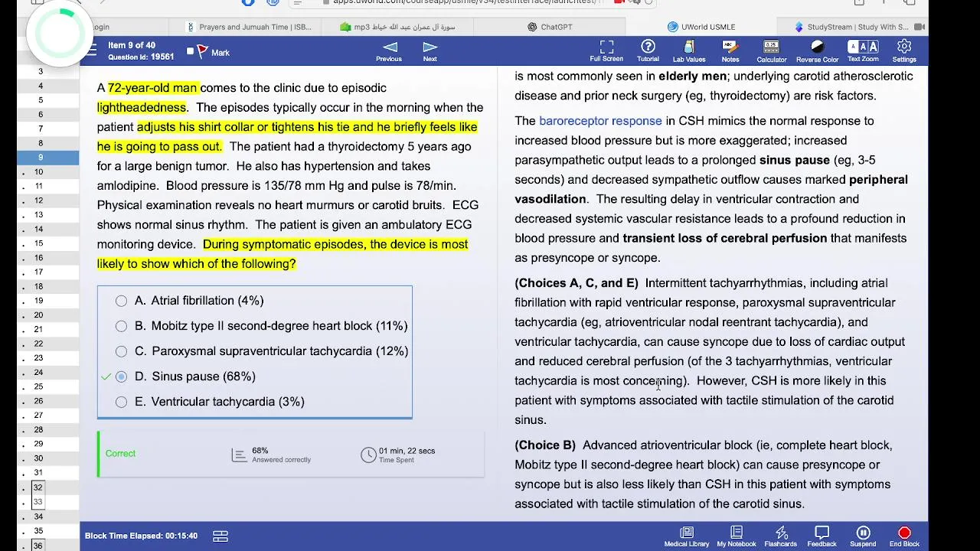Adjust Text Zoom size
Viewport: 980px width, 551px height.
pyautogui.click(x=863, y=51)
